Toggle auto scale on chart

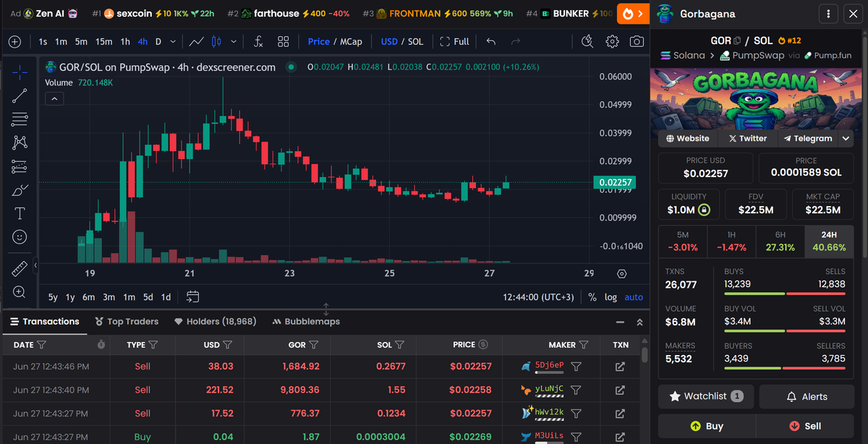(x=634, y=297)
